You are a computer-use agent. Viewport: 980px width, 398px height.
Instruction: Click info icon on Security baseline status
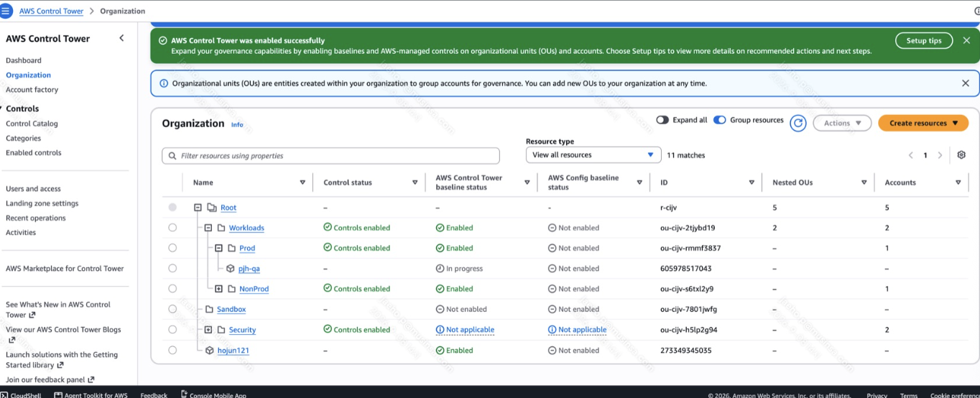point(440,330)
